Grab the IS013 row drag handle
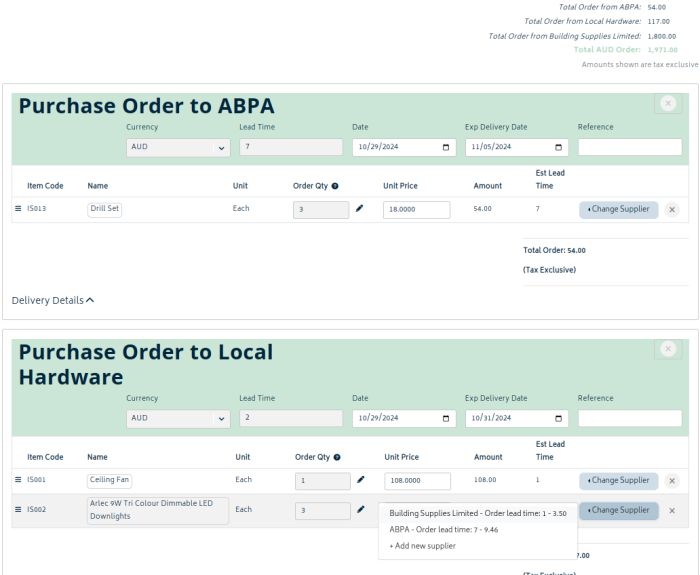 [18, 208]
